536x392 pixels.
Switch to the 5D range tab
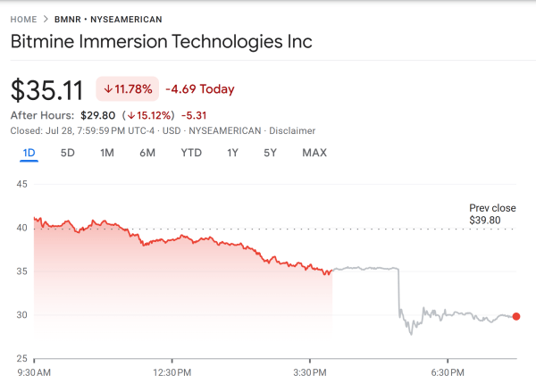tap(68, 153)
